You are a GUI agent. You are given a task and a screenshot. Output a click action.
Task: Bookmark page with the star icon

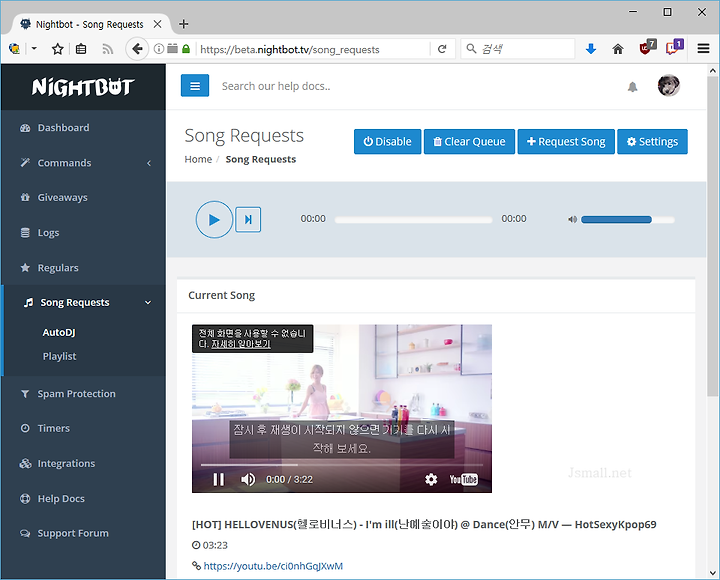click(57, 49)
